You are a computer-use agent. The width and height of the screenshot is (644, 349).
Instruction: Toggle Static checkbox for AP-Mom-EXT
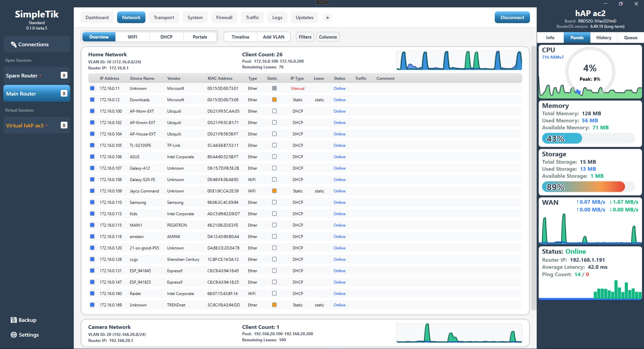(274, 111)
